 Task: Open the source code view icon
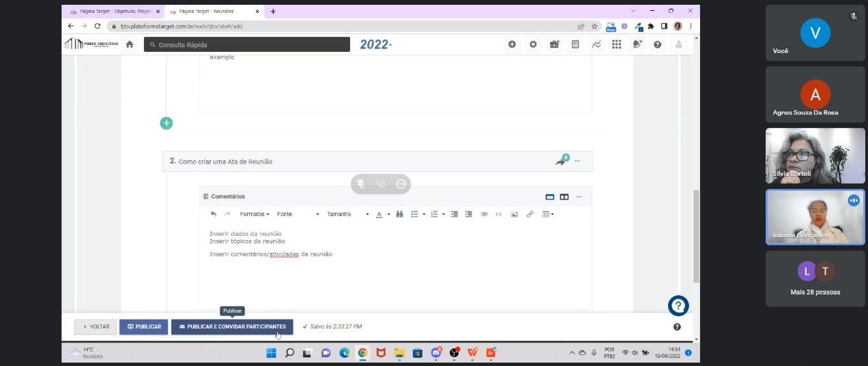point(499,214)
